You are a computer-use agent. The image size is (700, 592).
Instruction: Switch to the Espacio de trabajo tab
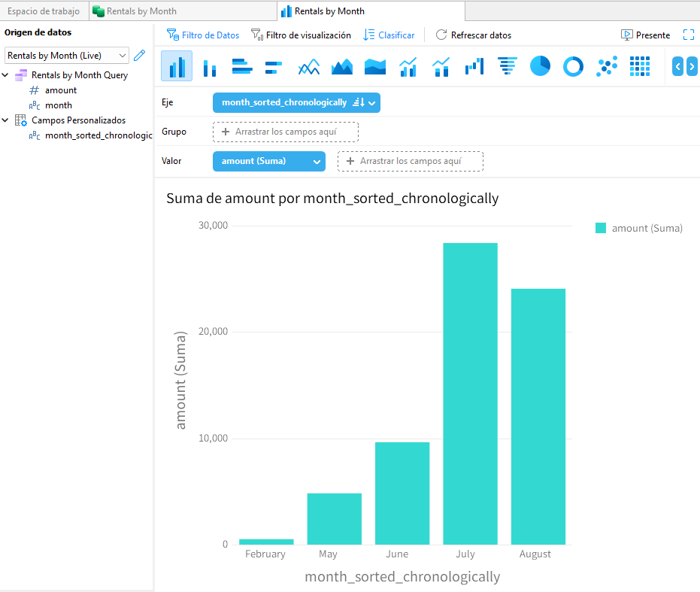tap(44, 11)
